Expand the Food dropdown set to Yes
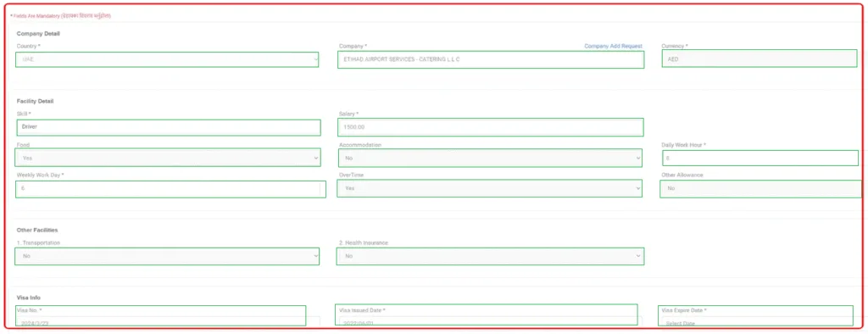868x334 pixels. tap(168, 158)
